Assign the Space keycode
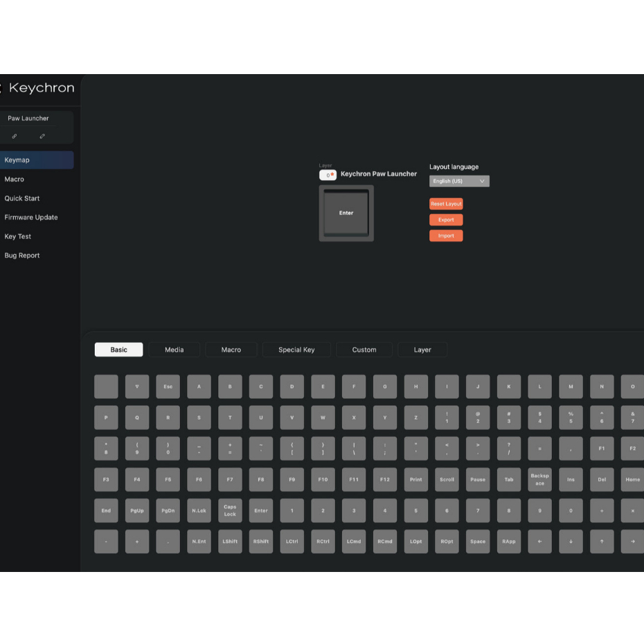This screenshot has height=644, width=644. (x=478, y=542)
